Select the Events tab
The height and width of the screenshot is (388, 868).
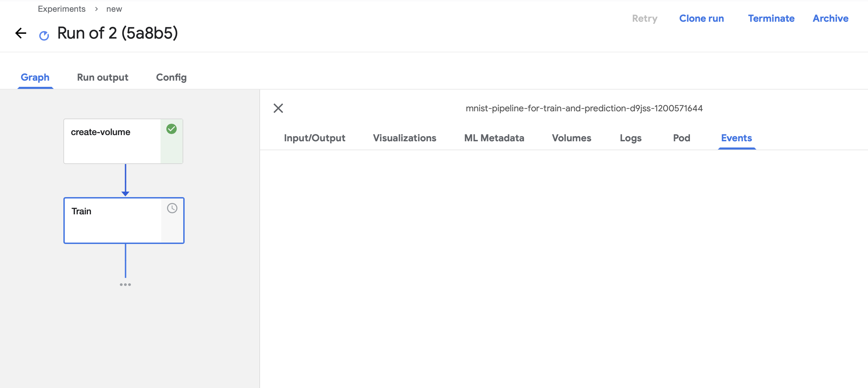(737, 138)
